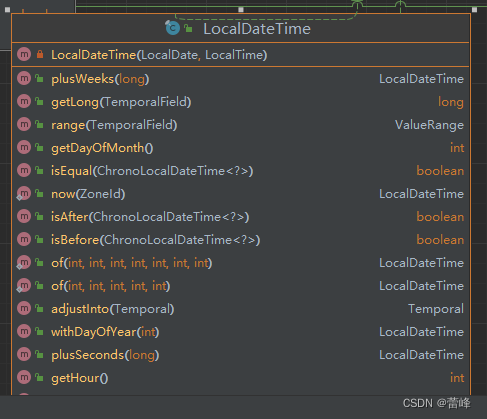Click int return type of getHour
The width and height of the screenshot is (487, 419).
click(x=457, y=378)
